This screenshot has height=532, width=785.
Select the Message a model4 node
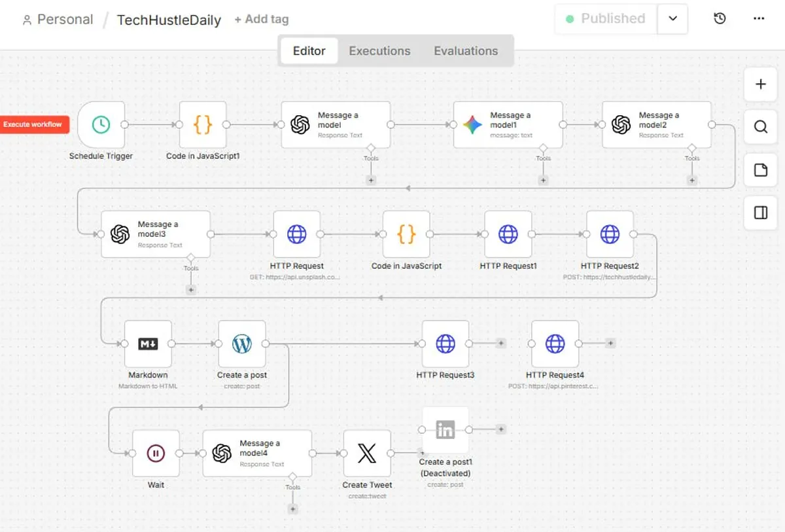pos(257,453)
